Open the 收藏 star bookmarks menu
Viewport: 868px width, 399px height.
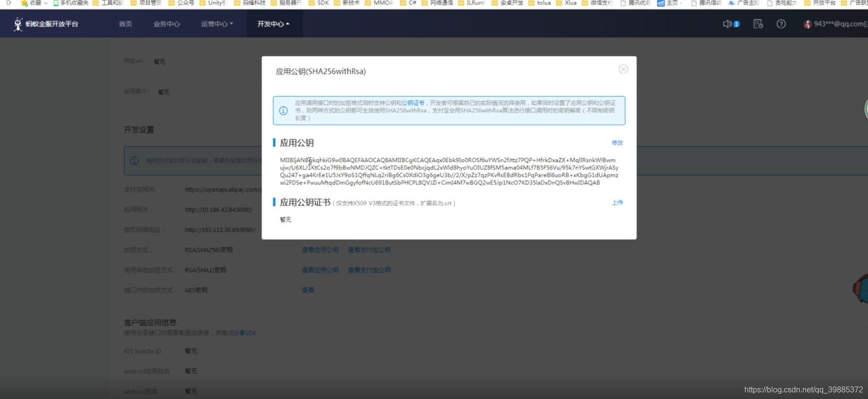(x=34, y=3)
